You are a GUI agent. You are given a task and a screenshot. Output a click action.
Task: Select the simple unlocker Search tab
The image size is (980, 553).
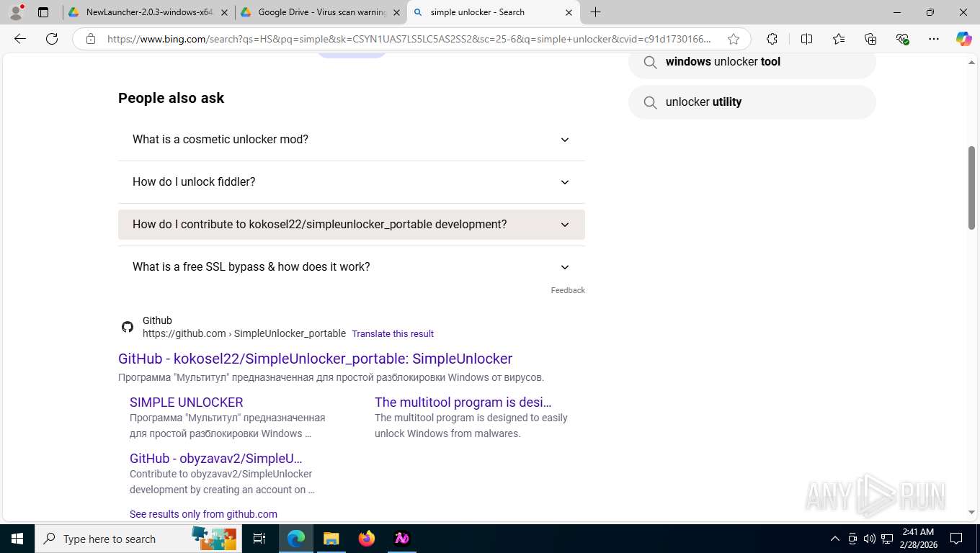tap(493, 12)
